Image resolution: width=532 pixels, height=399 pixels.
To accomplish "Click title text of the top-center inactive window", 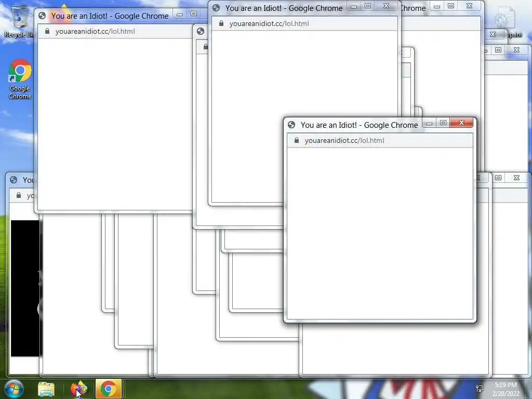I will [284, 8].
